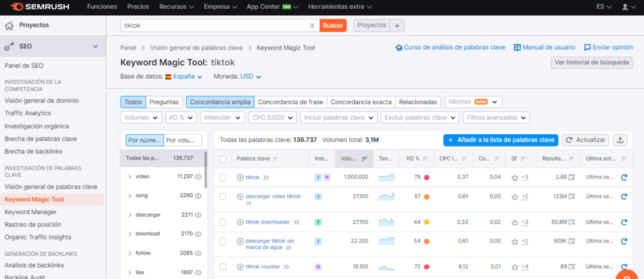644x279 pixels.
Task: Open Keyword Manager in sidebar
Action: pos(30,212)
